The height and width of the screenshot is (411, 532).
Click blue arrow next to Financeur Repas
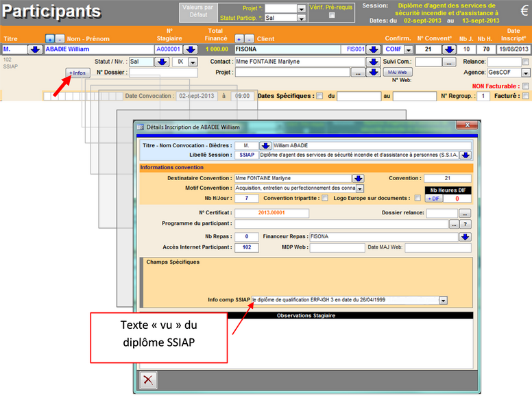465,237
